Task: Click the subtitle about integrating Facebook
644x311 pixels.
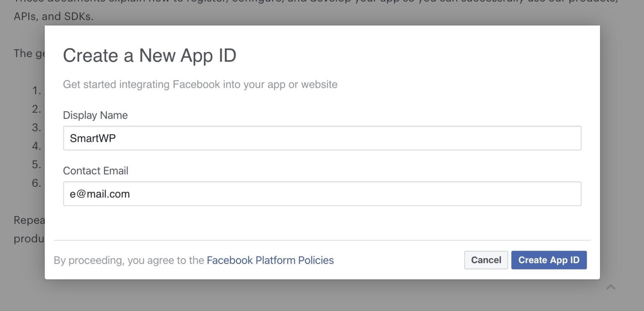Action: point(200,84)
